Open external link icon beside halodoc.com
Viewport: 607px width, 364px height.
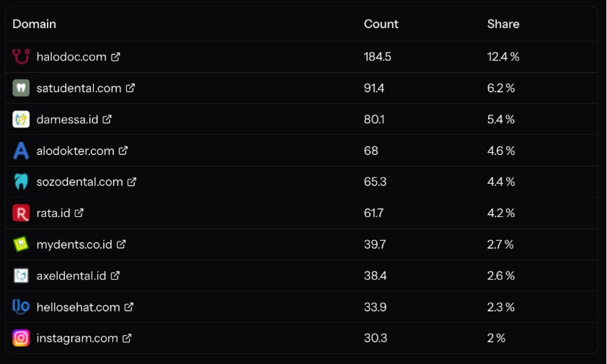tap(115, 57)
